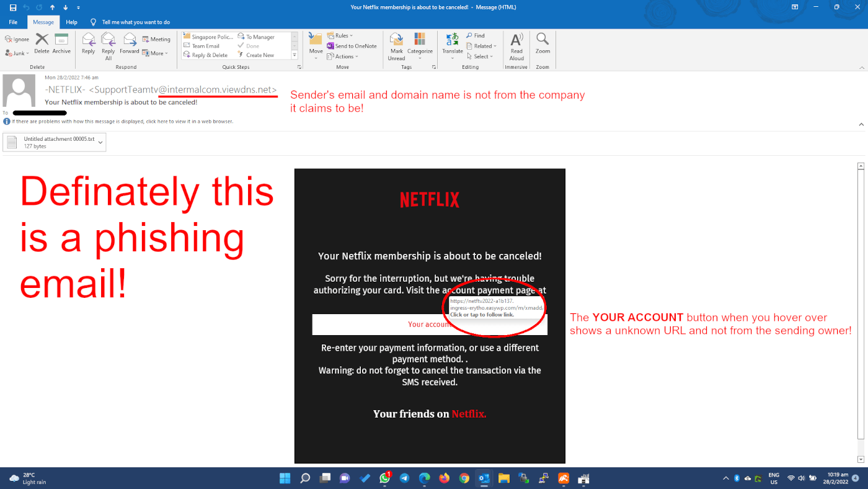Collapse the message header section
This screenshot has width=868, height=489.
861,124
